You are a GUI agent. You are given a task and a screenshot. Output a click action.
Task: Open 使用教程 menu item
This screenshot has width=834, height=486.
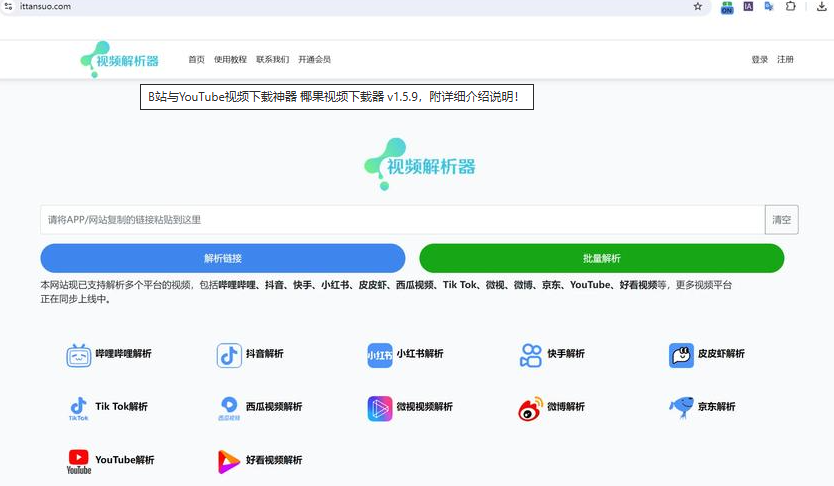(x=230, y=60)
